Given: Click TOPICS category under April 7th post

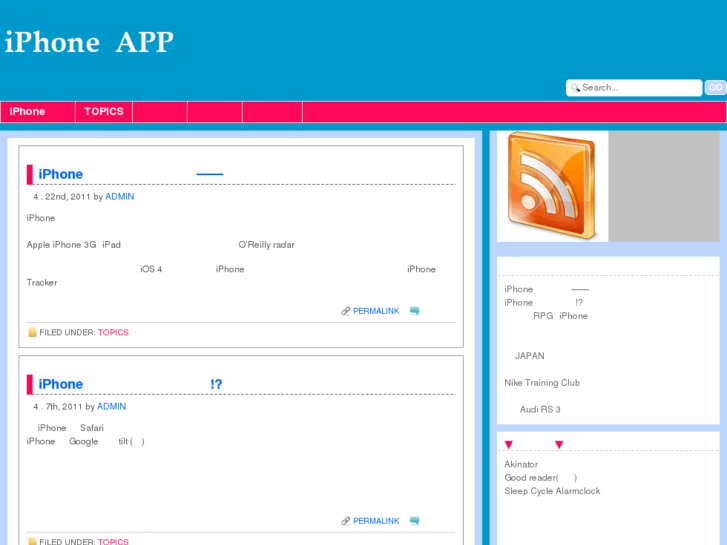Looking at the screenshot, I should coord(113,542).
